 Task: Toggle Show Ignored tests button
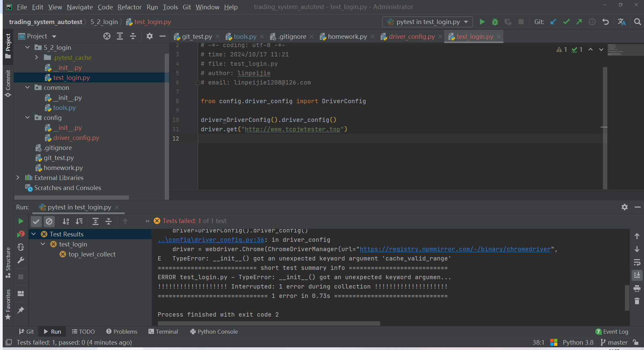49,221
